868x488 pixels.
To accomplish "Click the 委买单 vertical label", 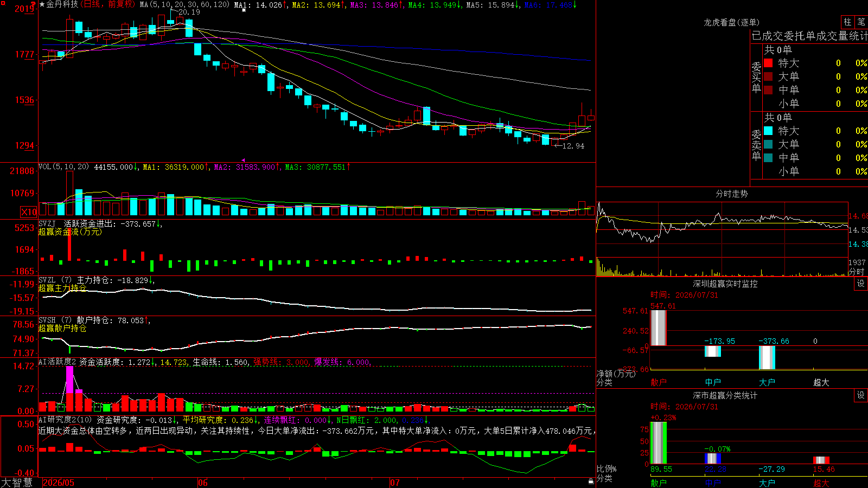I will coord(756,77).
